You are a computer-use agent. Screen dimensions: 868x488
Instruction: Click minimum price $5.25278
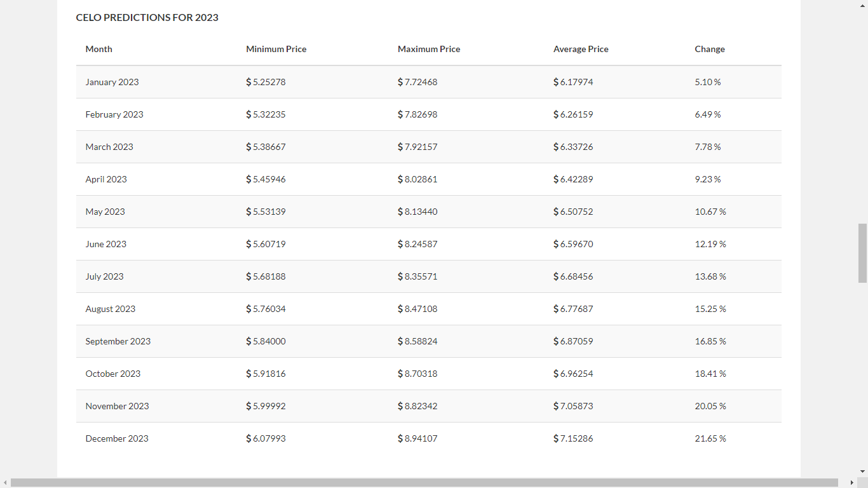point(266,82)
